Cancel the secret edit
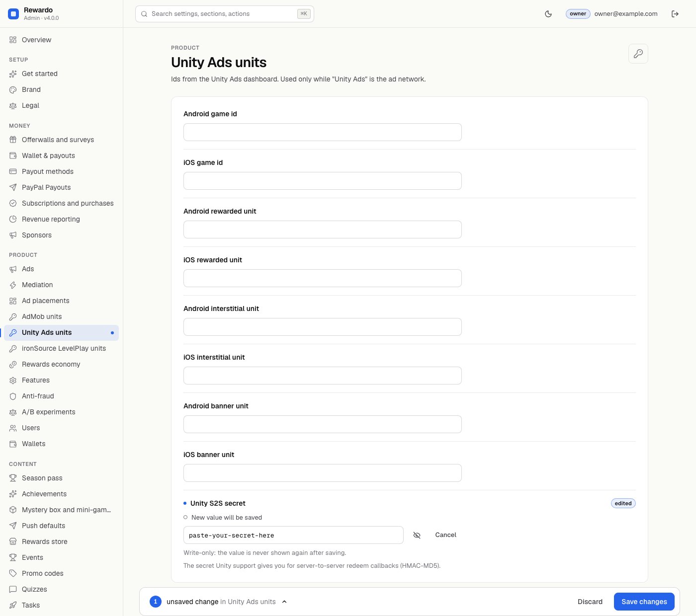Image resolution: width=696 pixels, height=616 pixels. point(445,535)
